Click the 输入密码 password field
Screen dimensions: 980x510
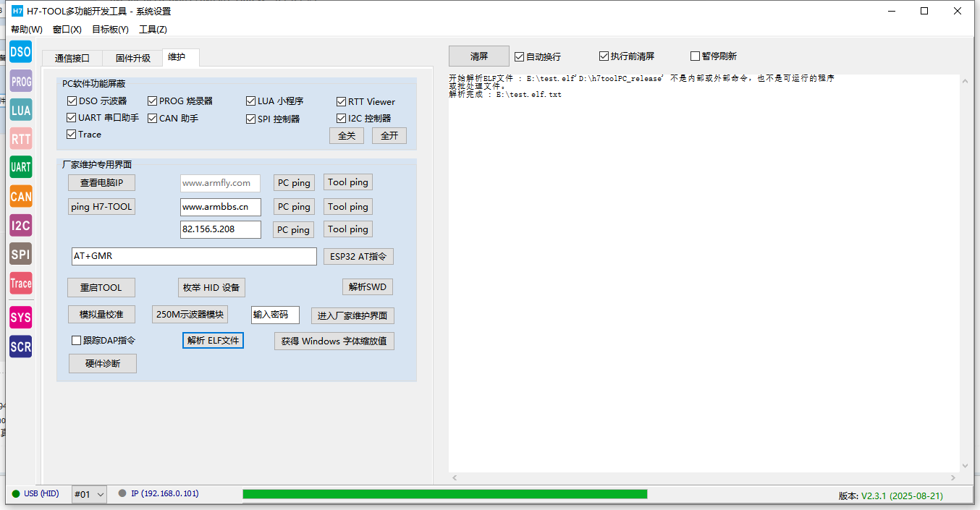click(275, 315)
